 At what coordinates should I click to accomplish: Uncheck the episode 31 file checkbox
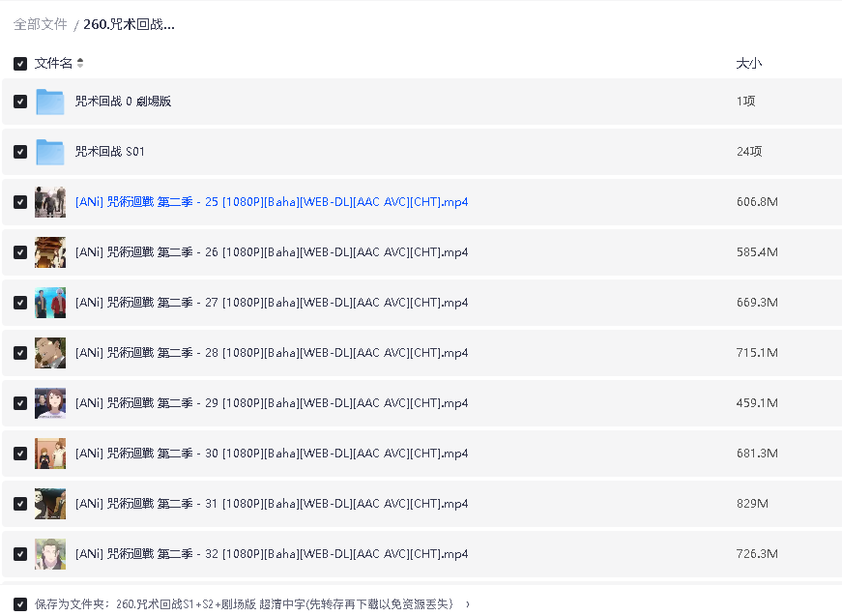pos(20,504)
